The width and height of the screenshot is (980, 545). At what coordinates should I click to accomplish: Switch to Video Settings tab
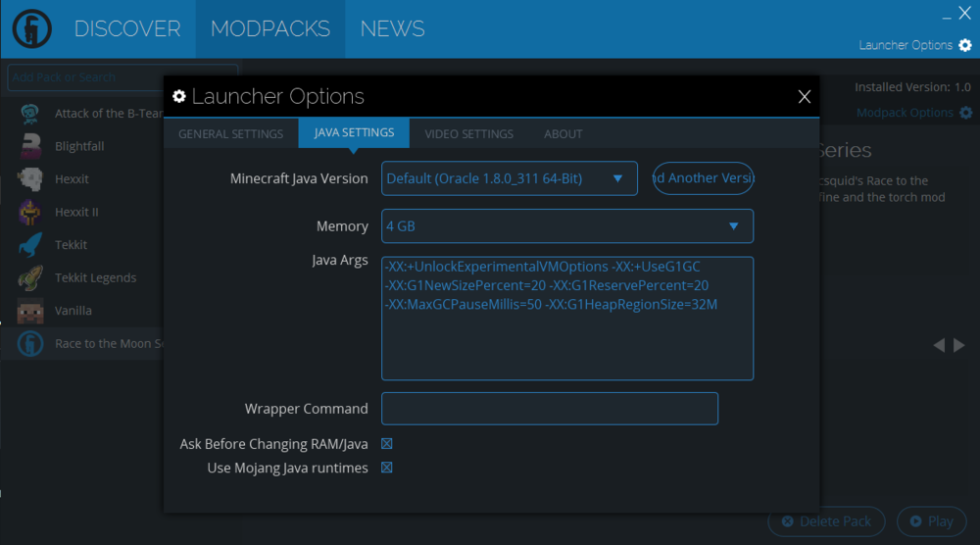tap(468, 133)
